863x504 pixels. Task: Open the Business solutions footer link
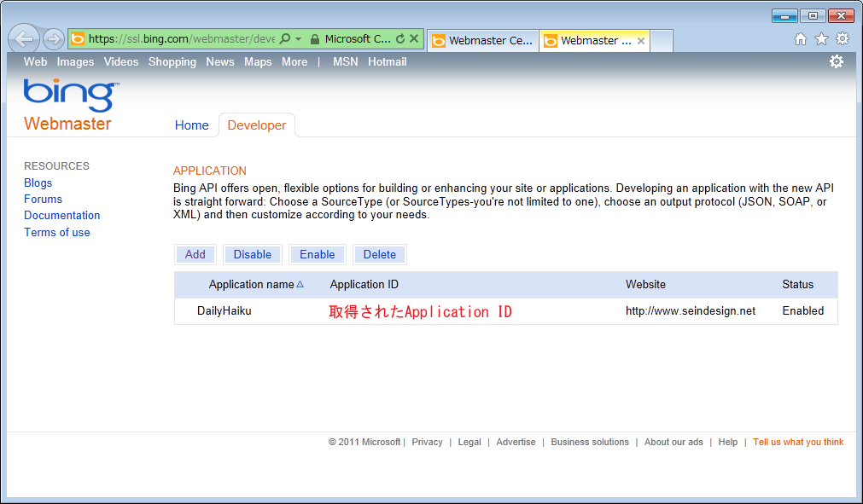click(x=590, y=442)
